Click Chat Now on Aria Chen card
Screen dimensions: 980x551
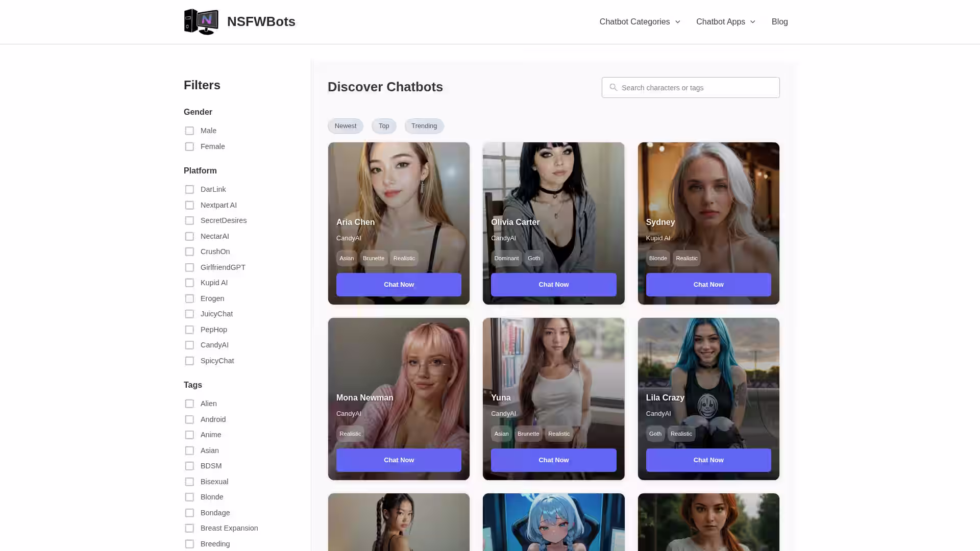click(x=399, y=285)
